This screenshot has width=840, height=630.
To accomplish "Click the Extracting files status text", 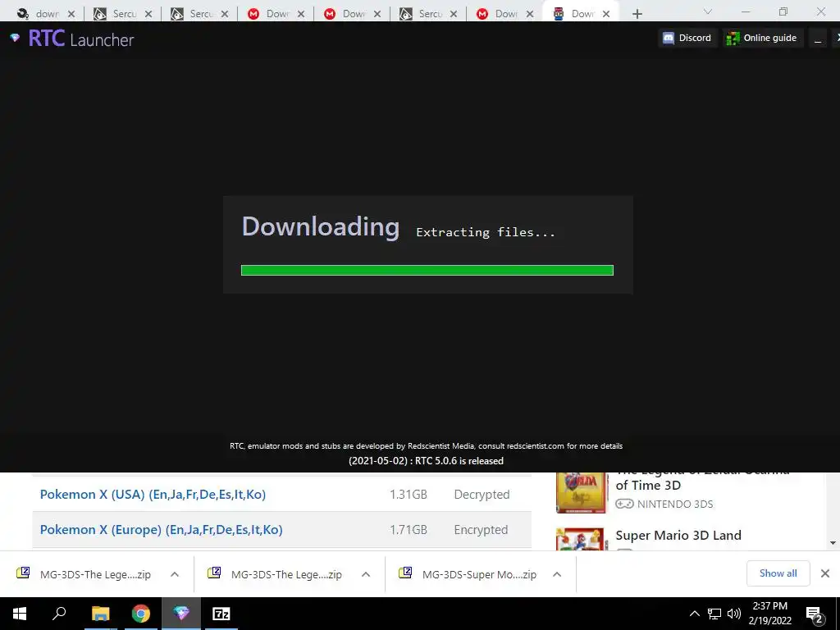I will [486, 232].
